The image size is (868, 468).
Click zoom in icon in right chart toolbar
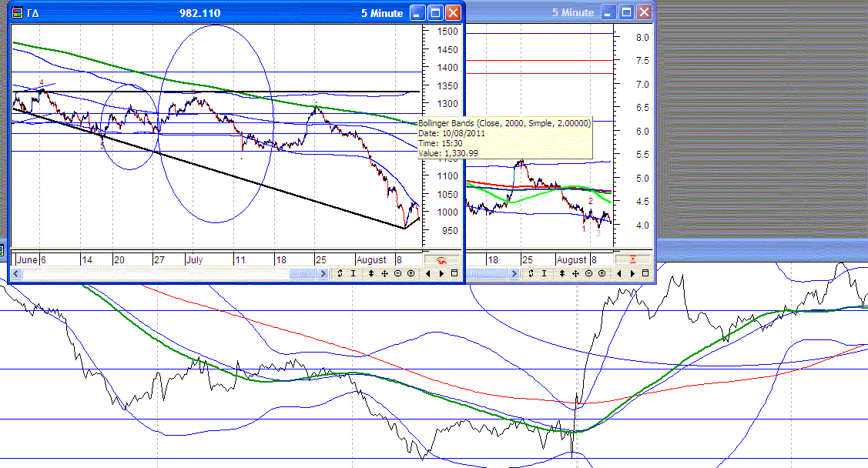point(602,273)
